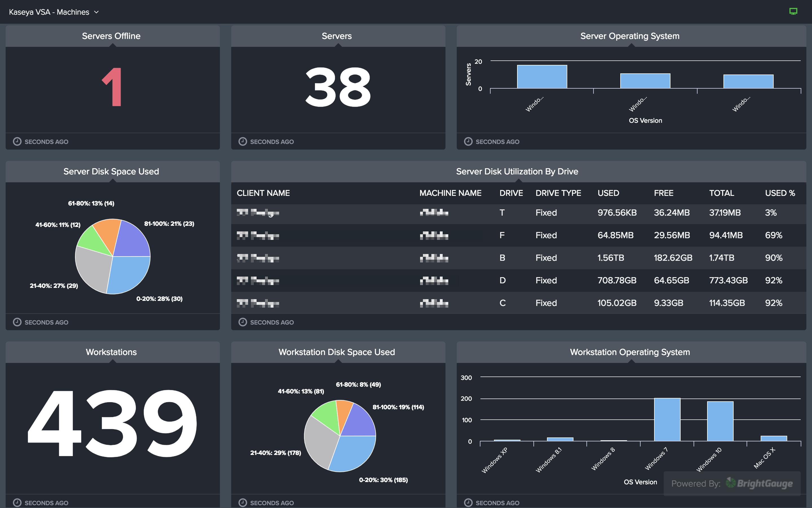Select the 81-100% purple slice in workstation pie
812x508 pixels.
tap(359, 422)
